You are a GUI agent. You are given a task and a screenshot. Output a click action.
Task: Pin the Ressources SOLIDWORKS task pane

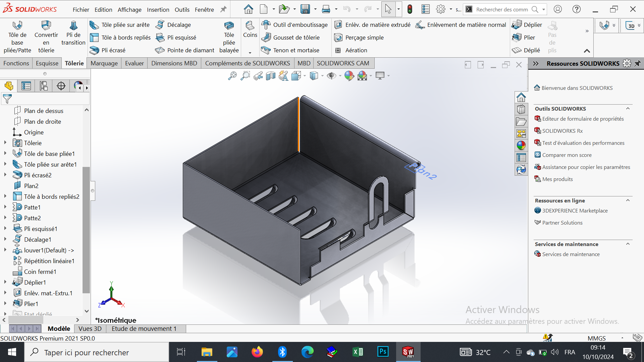pos(638,63)
